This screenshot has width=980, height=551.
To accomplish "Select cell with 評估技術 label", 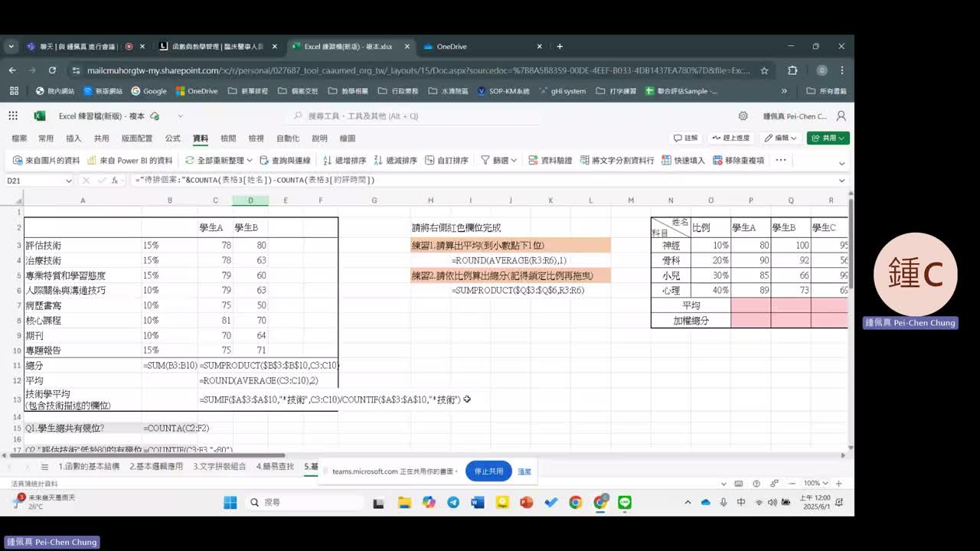I will [83, 246].
